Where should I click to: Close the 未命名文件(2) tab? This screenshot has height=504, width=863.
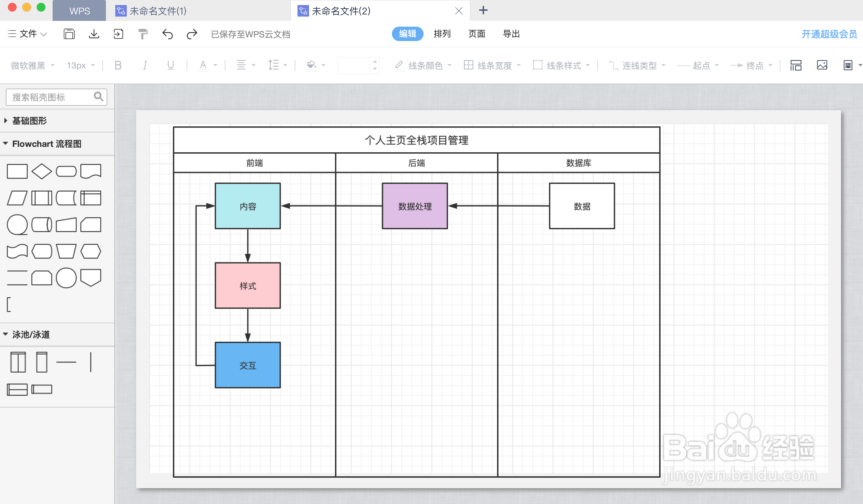pyautogui.click(x=459, y=11)
